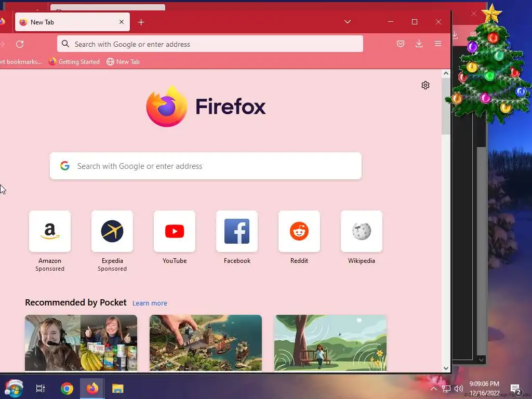The height and width of the screenshot is (399, 532).
Task: Click the taskbar clock and date
Action: click(484, 389)
